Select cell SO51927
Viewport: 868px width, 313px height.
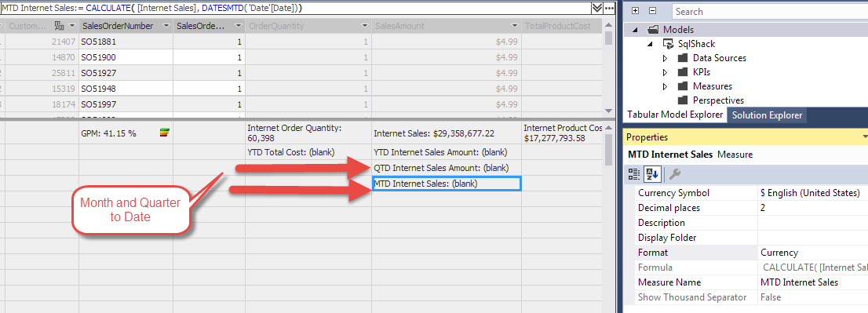pos(126,72)
